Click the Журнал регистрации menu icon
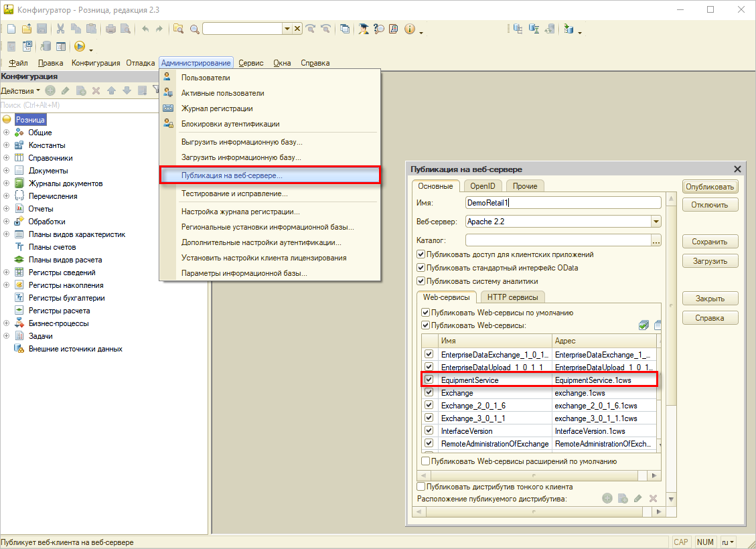The width and height of the screenshot is (756, 549). pos(168,108)
